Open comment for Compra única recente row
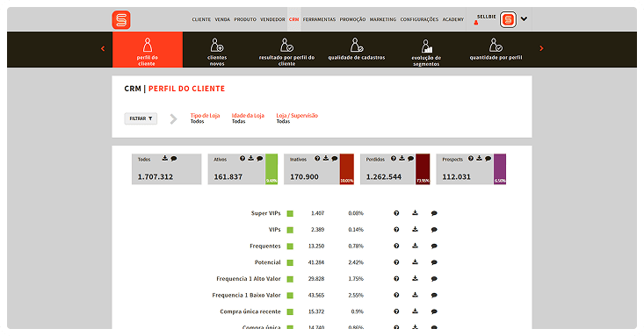Screen dimensions: 644x336 (434, 311)
